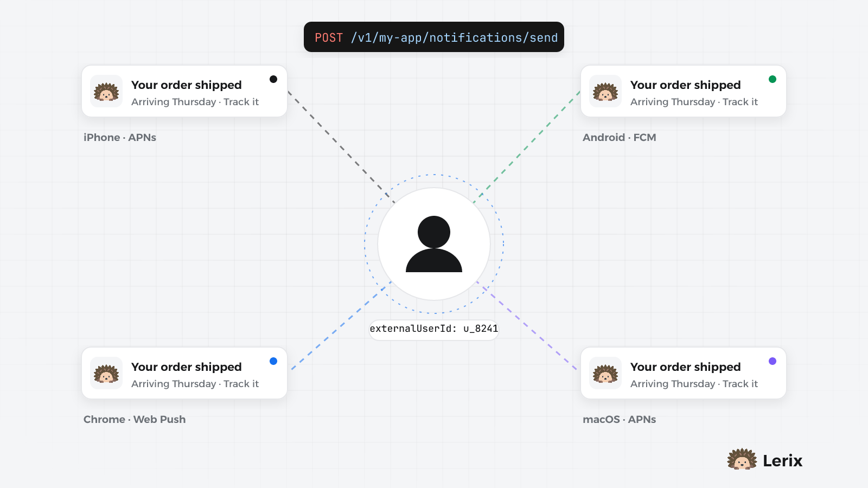Click the /v1/my-app/notifications/send endpoint path
Screen dimensions: 868x488
(x=454, y=37)
